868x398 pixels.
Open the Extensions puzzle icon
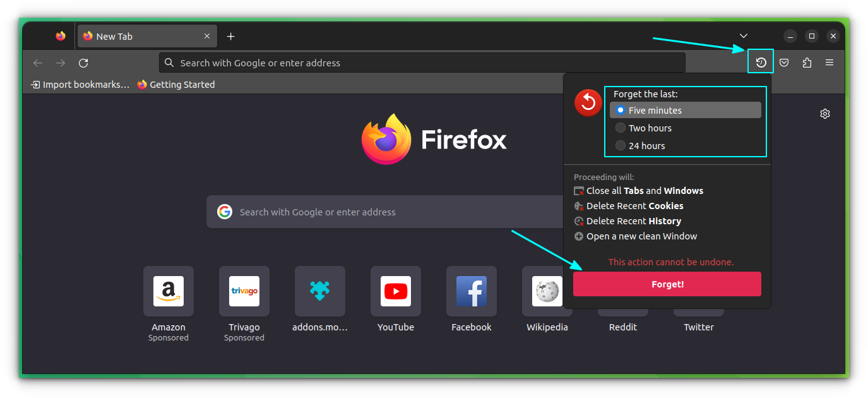[x=807, y=63]
